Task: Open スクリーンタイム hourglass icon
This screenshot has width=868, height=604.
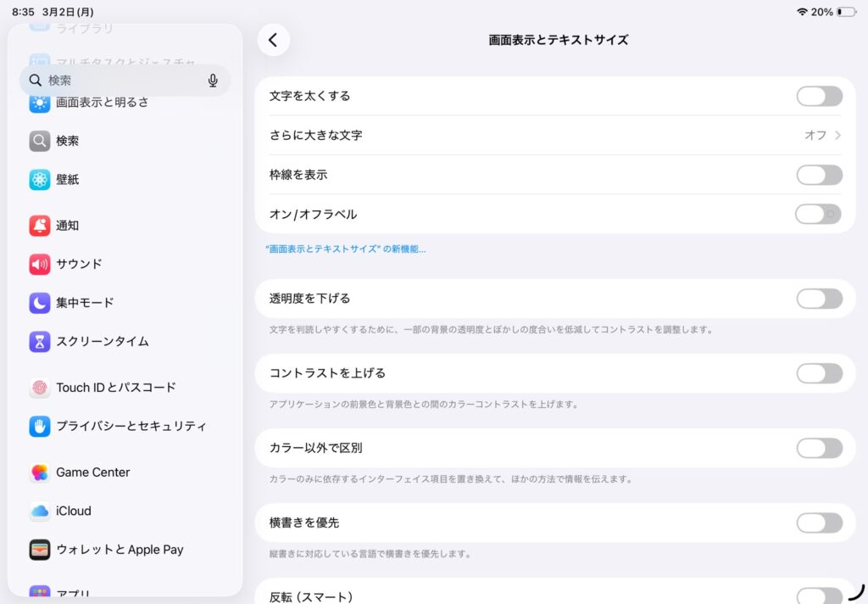Action: [x=40, y=341]
